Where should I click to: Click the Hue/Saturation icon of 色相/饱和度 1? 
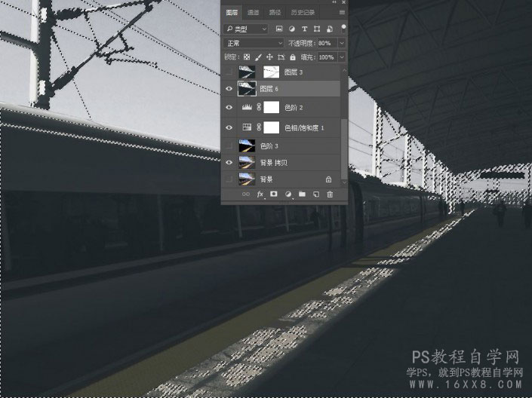[247, 127]
